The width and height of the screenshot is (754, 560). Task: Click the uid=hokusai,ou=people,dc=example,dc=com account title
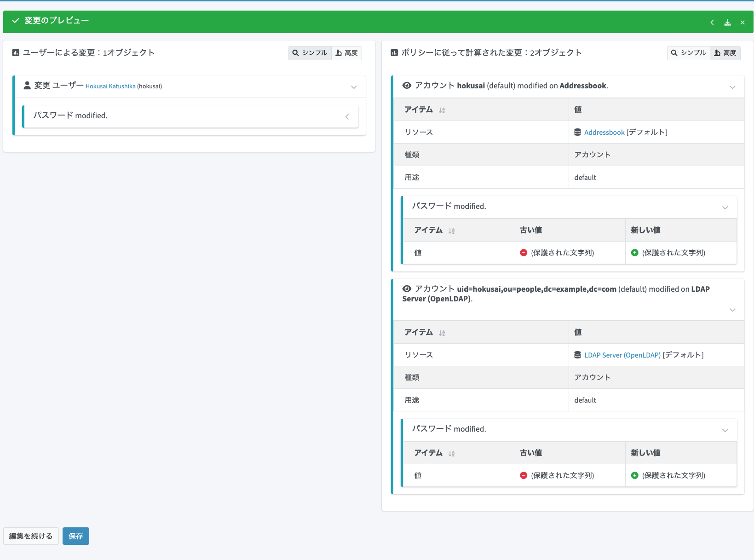[x=536, y=289]
